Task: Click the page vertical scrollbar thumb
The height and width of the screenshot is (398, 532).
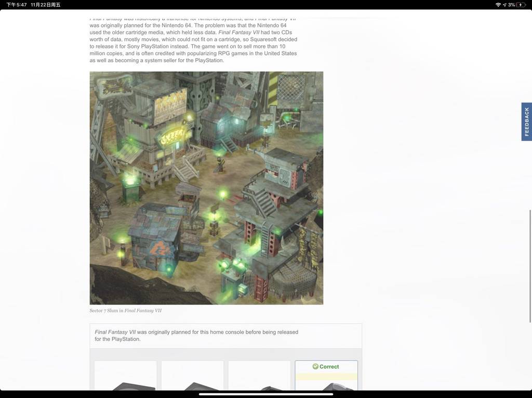Action: [530, 266]
